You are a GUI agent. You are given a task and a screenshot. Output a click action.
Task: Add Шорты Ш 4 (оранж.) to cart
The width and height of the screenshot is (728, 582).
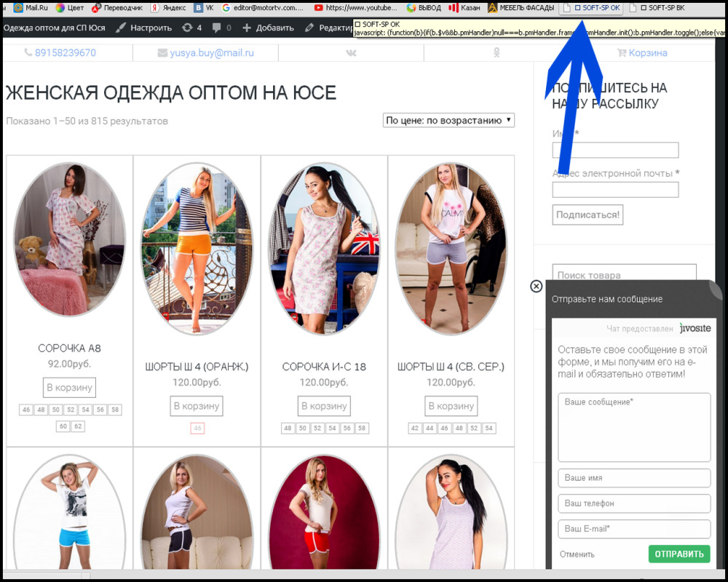(197, 406)
